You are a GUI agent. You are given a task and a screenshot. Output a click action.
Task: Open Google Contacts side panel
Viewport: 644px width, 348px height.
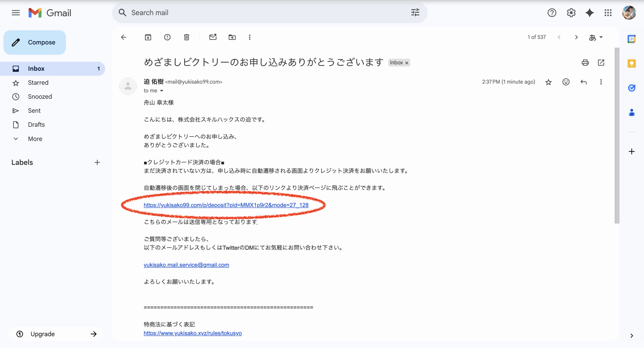click(631, 112)
